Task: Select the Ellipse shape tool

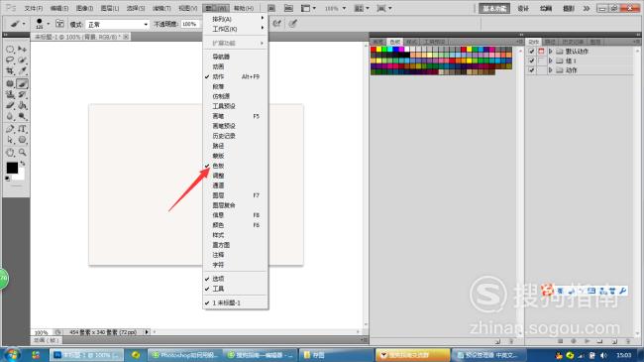Action: click(x=22, y=140)
